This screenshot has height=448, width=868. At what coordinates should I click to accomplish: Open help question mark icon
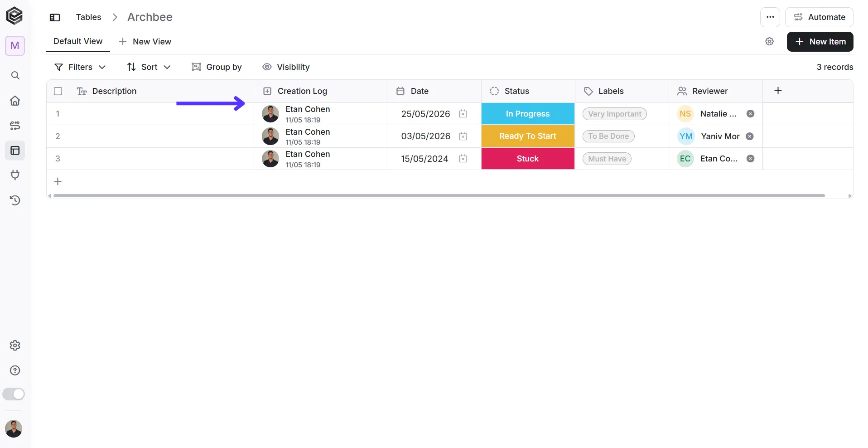click(x=15, y=370)
